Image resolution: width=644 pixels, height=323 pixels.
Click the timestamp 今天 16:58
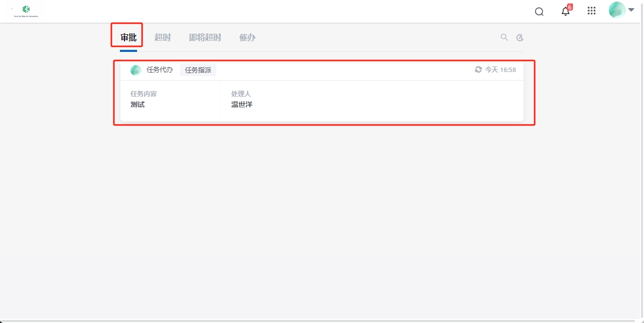[x=499, y=70]
